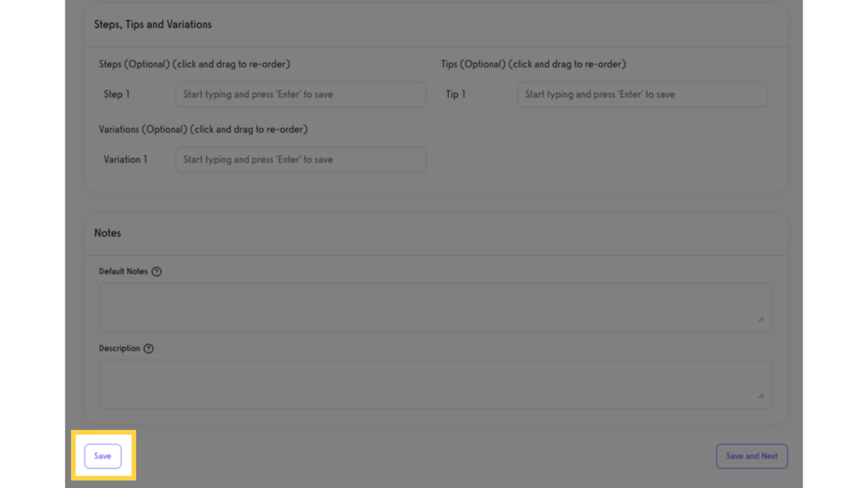Viewport: 868px width, 488px height.
Task: Focus the Tip 1 input field
Action: (x=642, y=94)
